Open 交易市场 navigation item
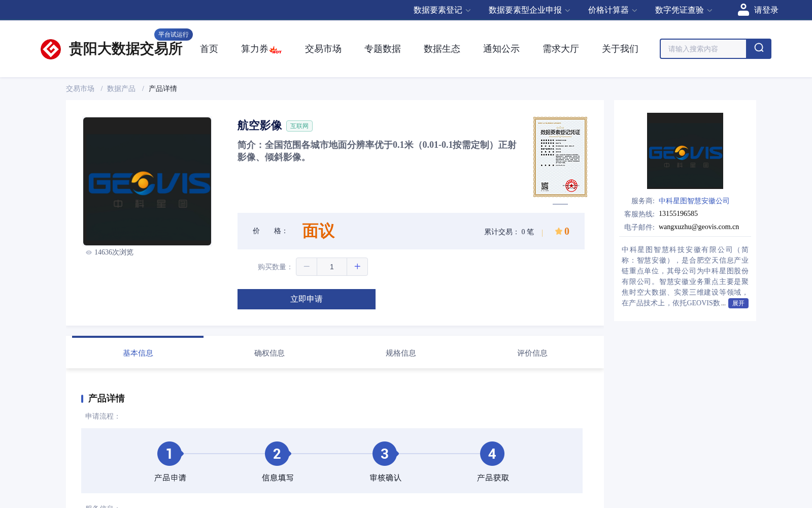This screenshot has height=508, width=812. [323, 49]
